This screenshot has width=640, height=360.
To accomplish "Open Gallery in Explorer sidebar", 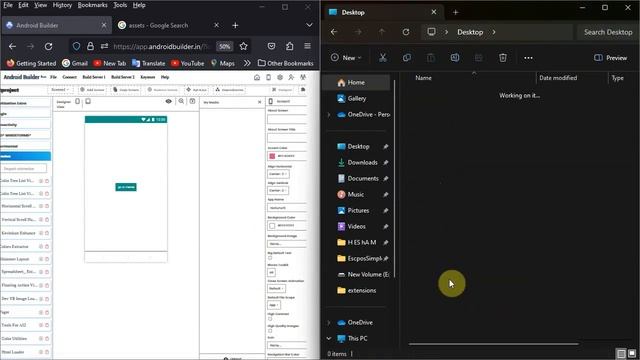I will point(356,98).
